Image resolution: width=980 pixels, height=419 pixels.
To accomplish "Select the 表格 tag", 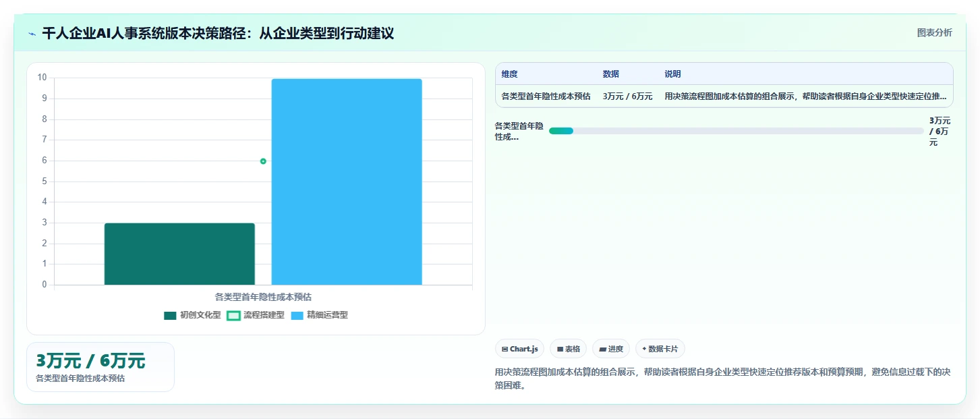I will click(569, 349).
